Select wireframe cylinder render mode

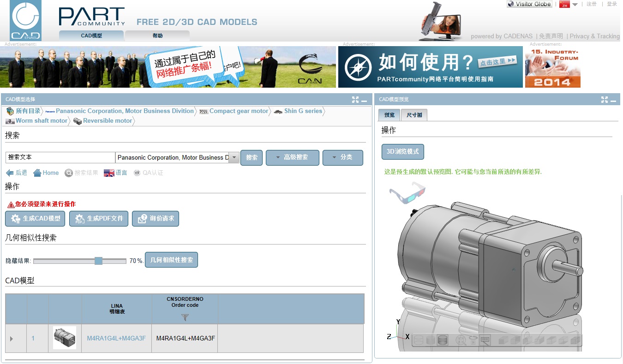[419, 340]
